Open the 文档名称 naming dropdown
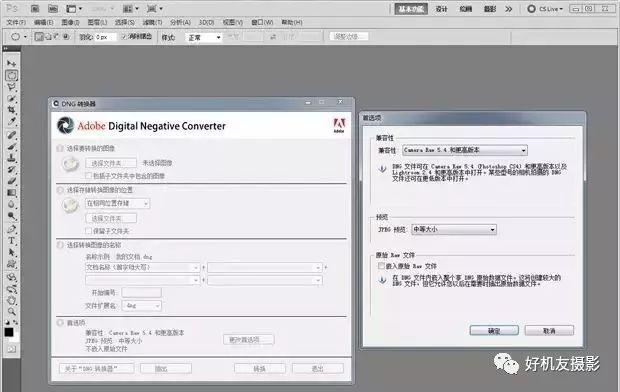This screenshot has height=392, width=620. [x=142, y=267]
